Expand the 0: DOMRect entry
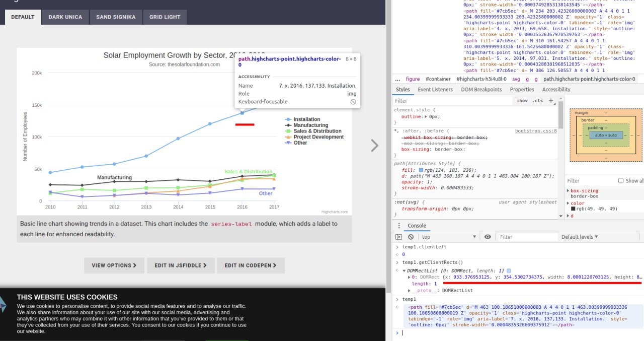The width and height of the screenshot is (644, 341). (x=410, y=278)
